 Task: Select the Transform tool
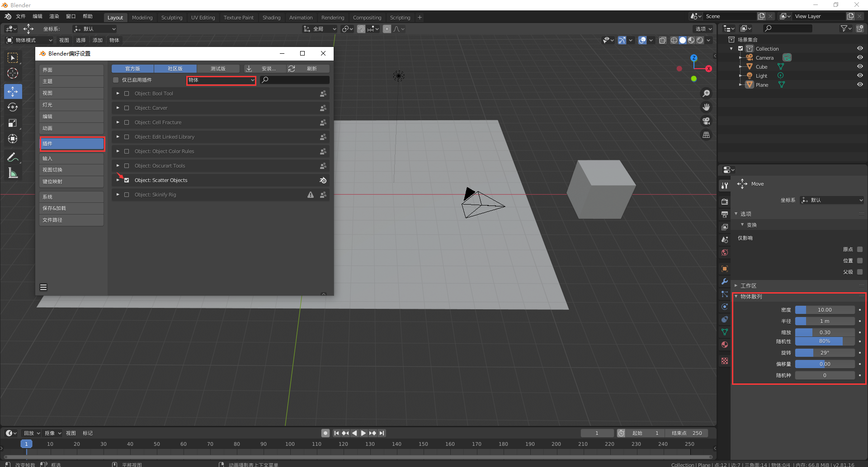[13, 139]
